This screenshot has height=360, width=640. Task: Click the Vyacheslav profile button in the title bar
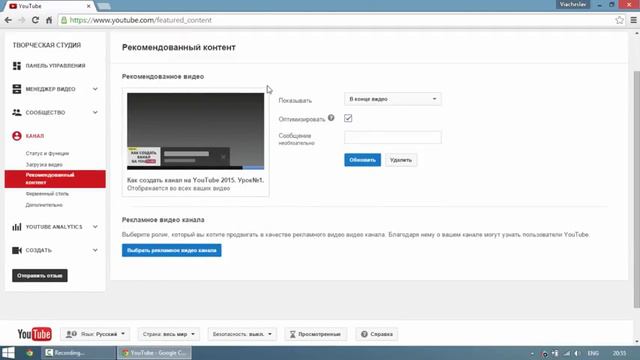[x=573, y=4]
